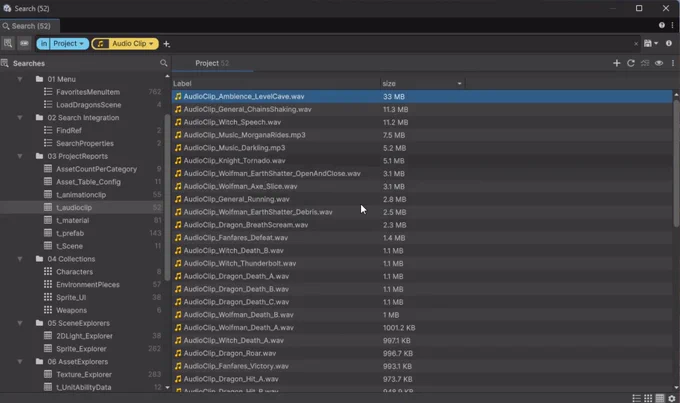
Task: Select the Search (52) window tab
Action: (x=29, y=26)
